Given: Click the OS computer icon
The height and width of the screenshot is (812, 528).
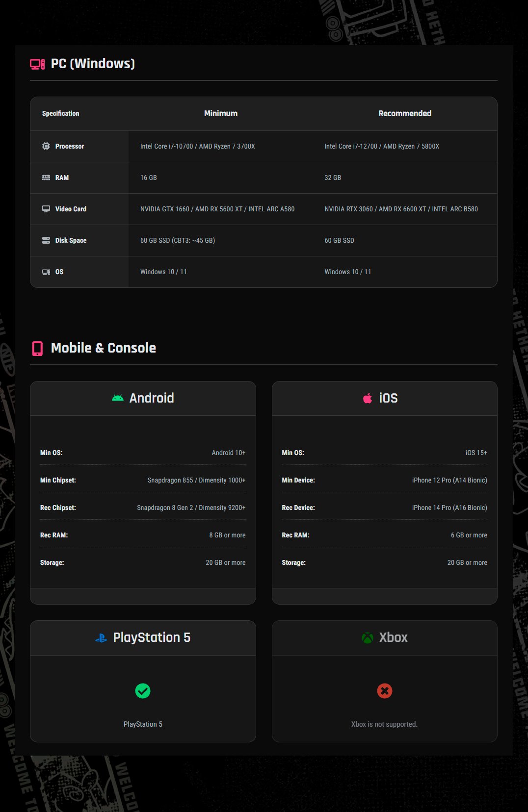Looking at the screenshot, I should [46, 272].
